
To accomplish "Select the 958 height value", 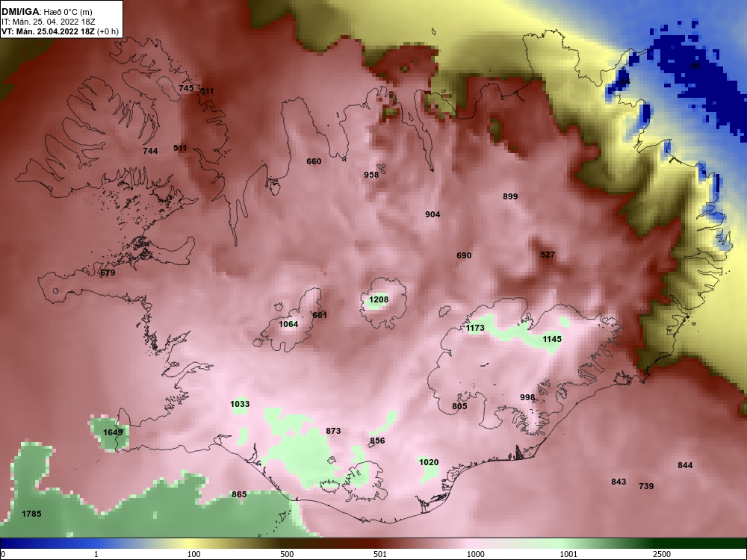I will (371, 175).
